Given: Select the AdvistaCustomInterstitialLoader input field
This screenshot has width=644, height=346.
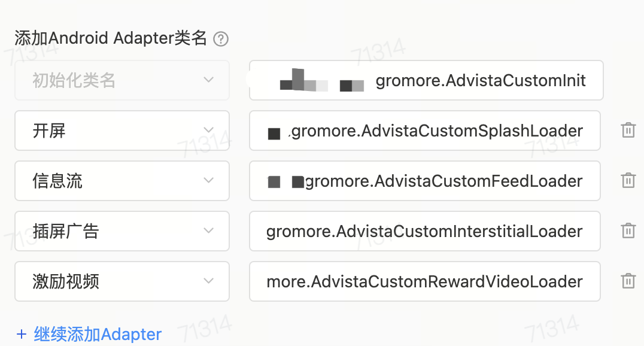Looking at the screenshot, I should point(424,231).
